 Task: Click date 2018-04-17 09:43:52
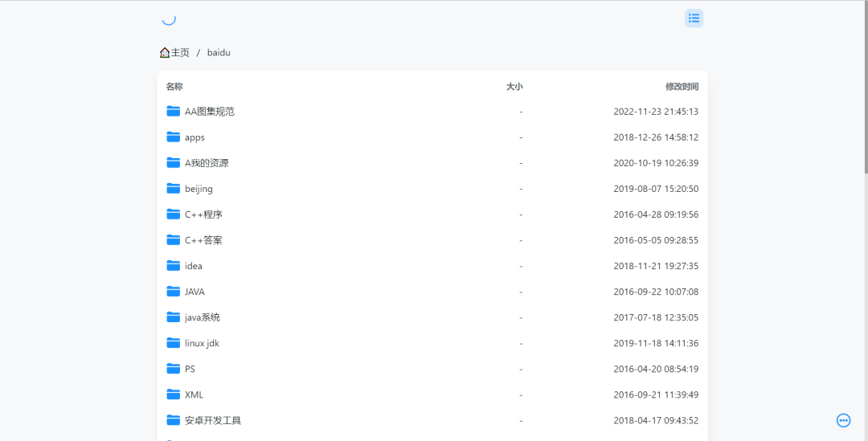click(656, 421)
